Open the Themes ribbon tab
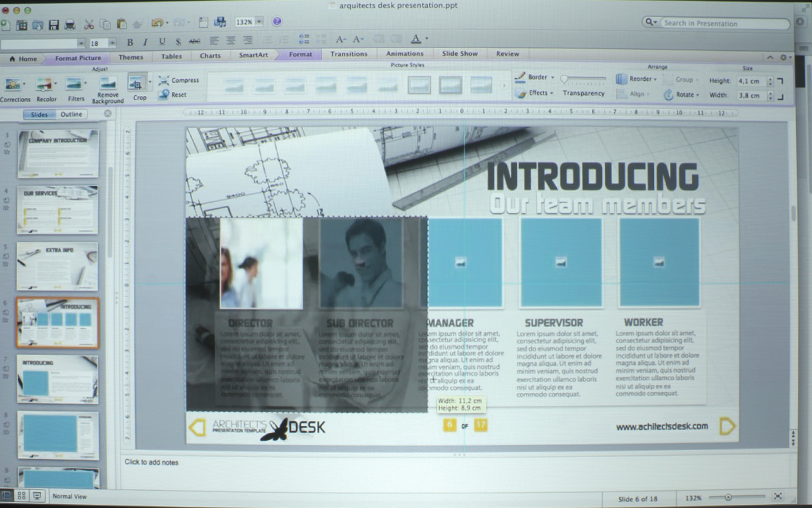This screenshot has height=508, width=812. click(131, 57)
